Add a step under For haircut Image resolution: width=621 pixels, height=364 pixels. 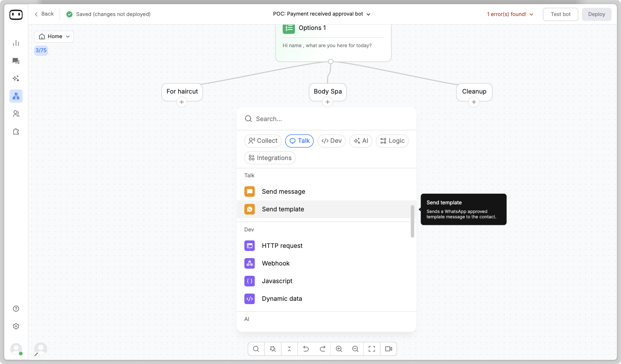[182, 102]
